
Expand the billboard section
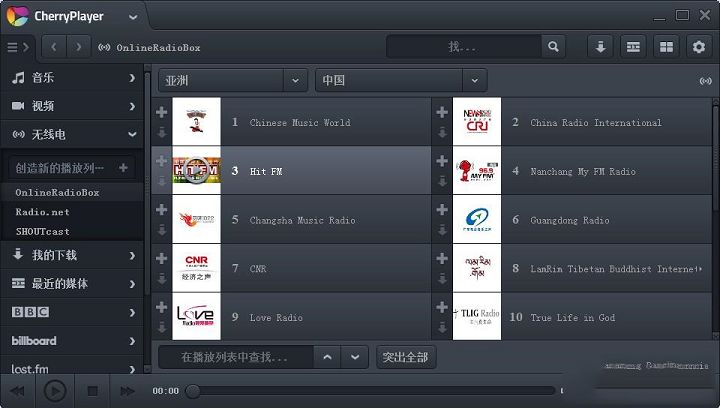click(x=72, y=341)
